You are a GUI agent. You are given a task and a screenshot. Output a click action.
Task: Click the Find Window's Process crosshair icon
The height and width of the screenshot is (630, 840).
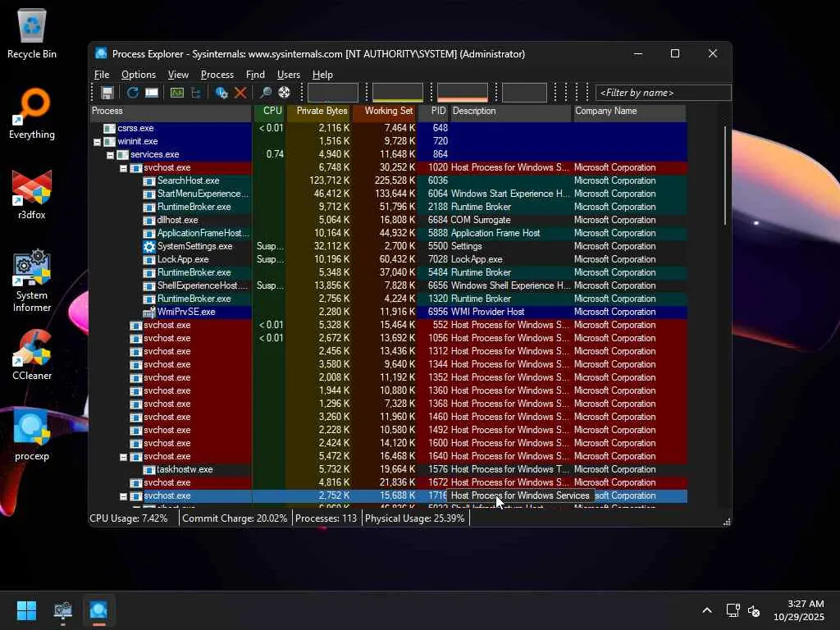[x=285, y=93]
